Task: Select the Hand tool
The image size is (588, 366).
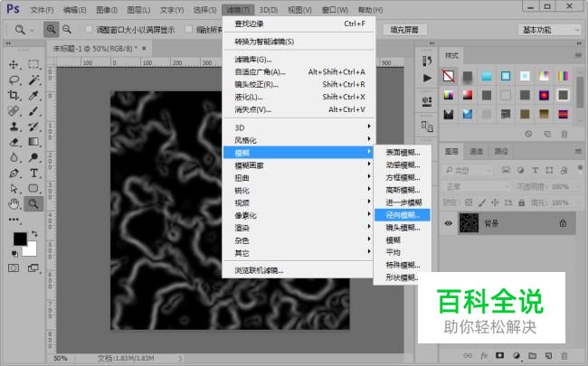Action: tap(14, 204)
